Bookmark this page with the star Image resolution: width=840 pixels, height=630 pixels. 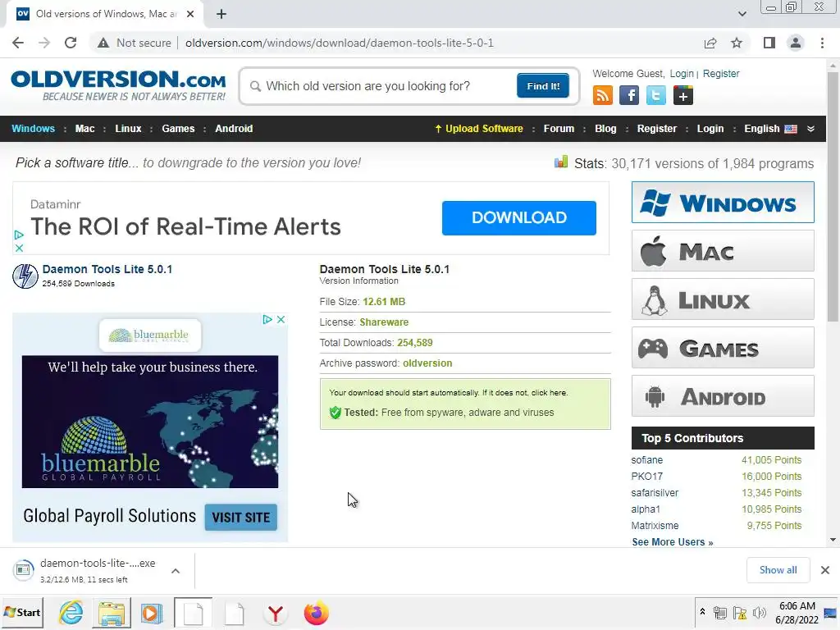tap(737, 43)
